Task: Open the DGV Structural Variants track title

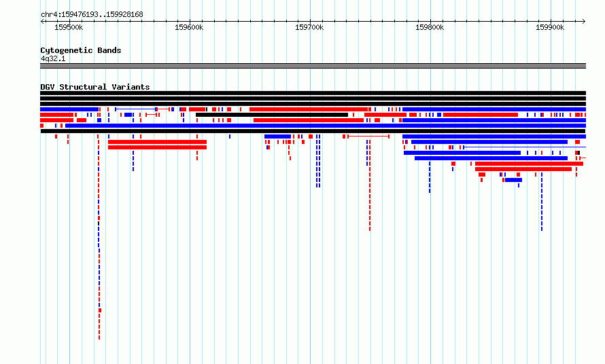Action: coord(95,87)
